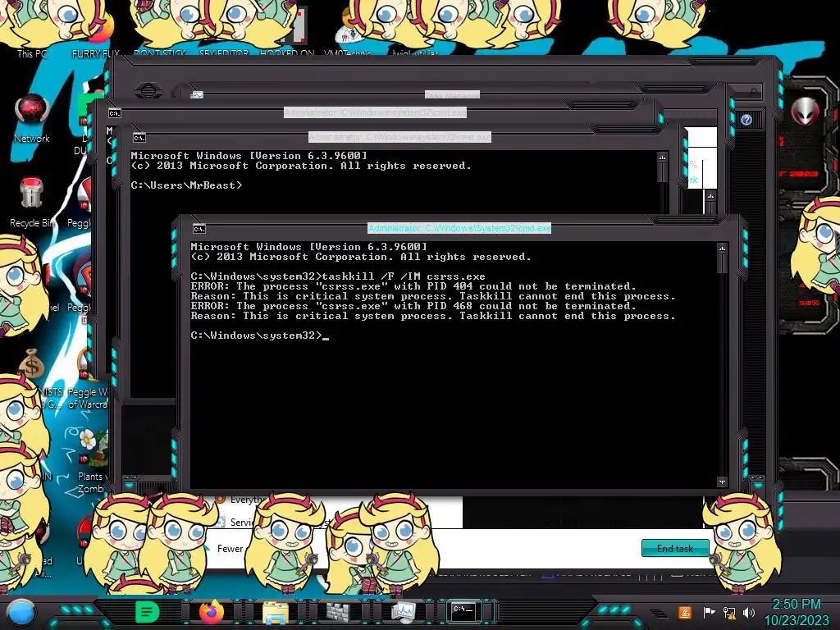Click End task button in Task Manager
The width and height of the screenshot is (840, 630).
click(675, 548)
